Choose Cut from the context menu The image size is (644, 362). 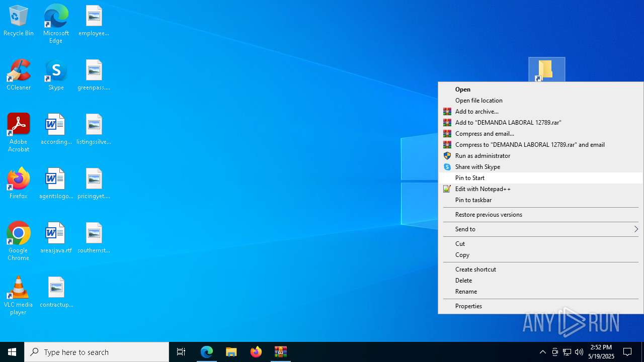coord(541,244)
